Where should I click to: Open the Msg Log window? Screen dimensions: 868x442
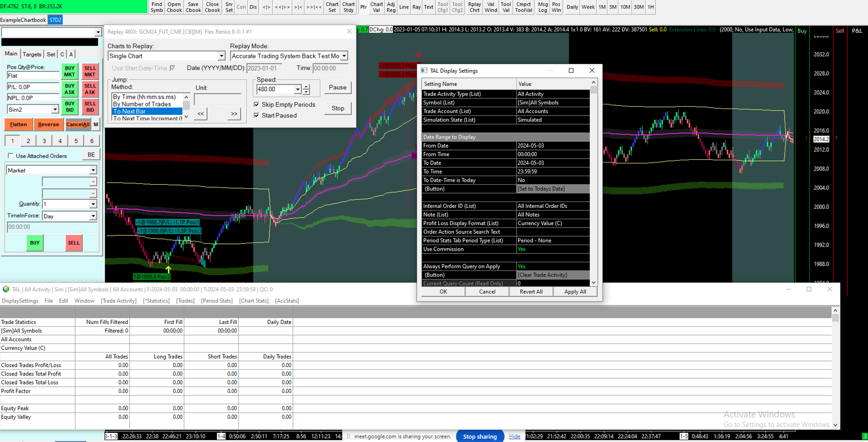(x=543, y=7)
